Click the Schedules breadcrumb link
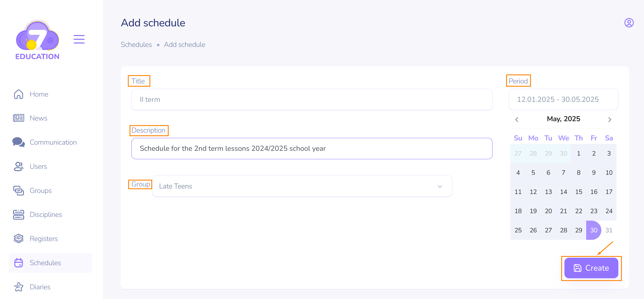 pyautogui.click(x=136, y=45)
